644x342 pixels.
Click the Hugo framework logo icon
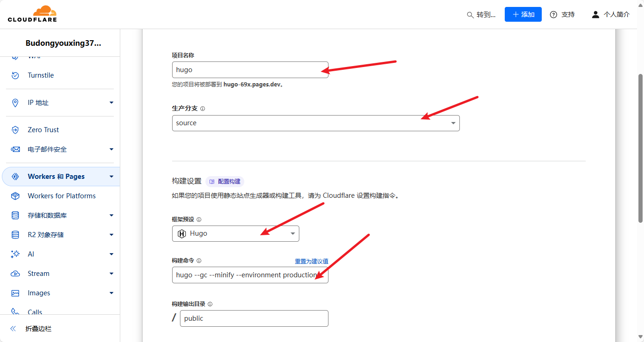pyautogui.click(x=182, y=234)
